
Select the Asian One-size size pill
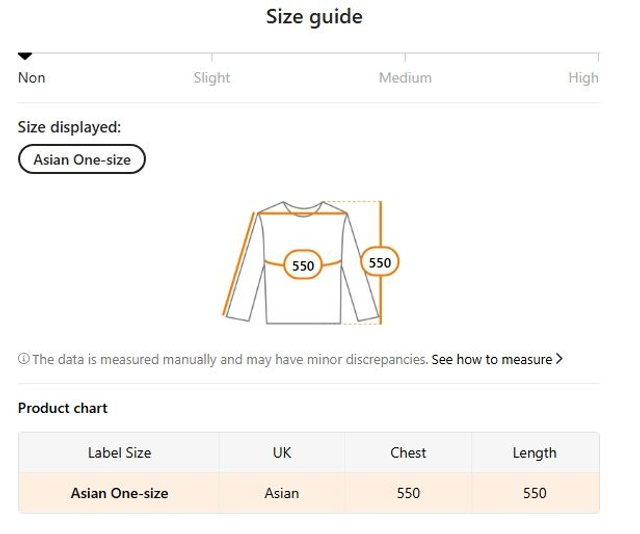(x=82, y=159)
